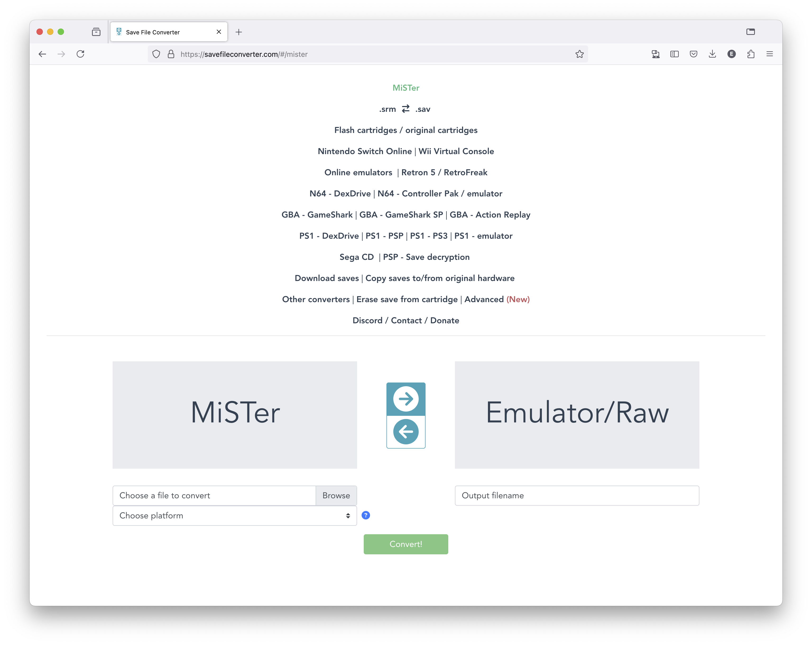Open GBA - Action Replay link
The height and width of the screenshot is (645, 812).
(490, 214)
